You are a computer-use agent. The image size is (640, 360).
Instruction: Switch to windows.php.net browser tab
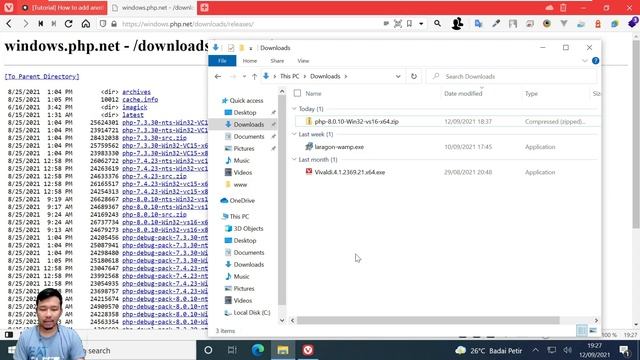[152, 7]
